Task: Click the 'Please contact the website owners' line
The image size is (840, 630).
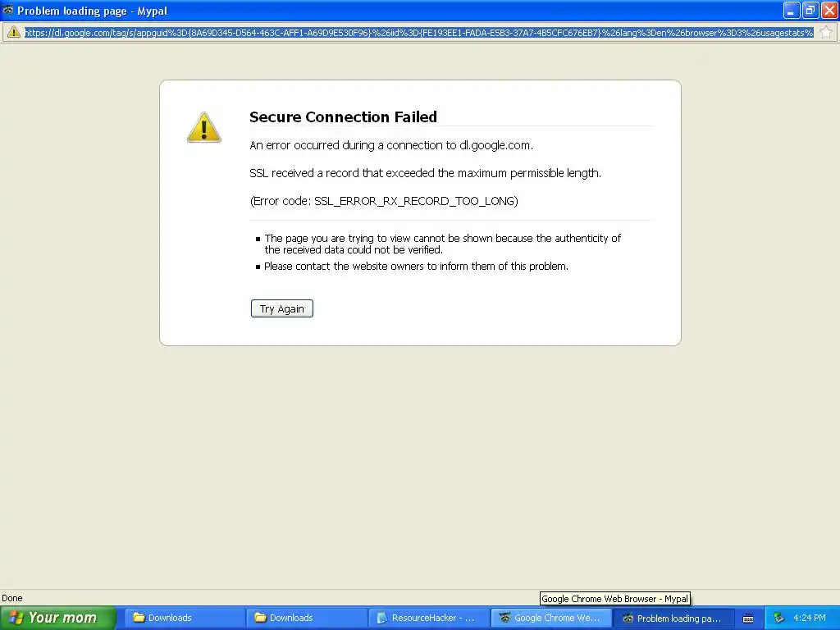Action: pyautogui.click(x=416, y=267)
